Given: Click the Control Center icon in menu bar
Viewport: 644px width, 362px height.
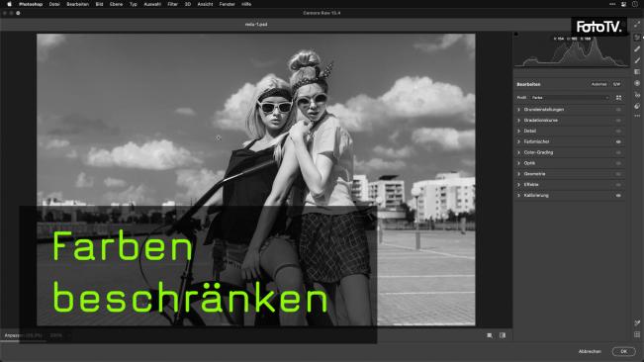Looking at the screenshot, I should point(623,4).
